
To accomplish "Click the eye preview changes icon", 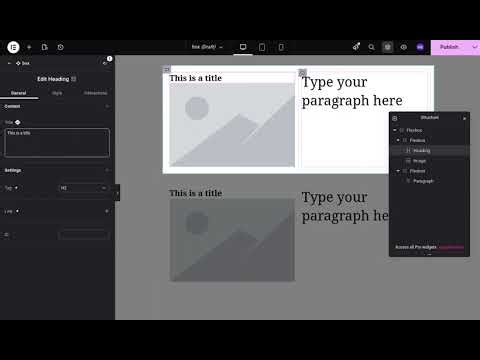I will coord(403,47).
